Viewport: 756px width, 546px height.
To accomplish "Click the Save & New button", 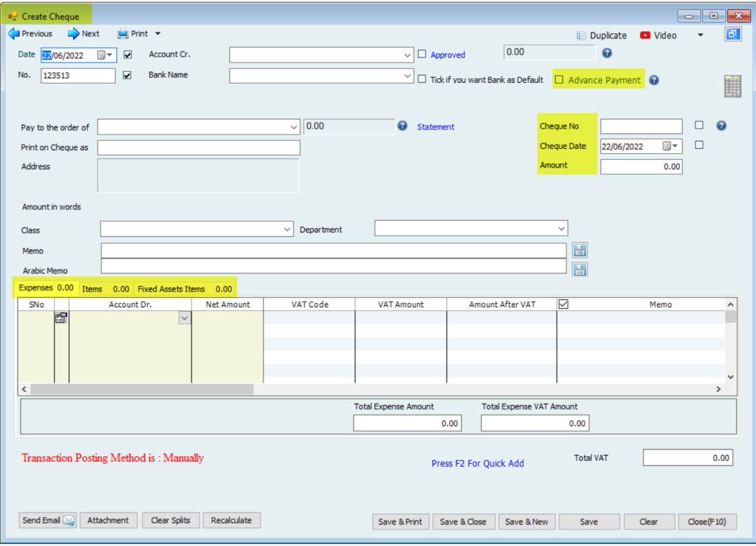I will [527, 521].
